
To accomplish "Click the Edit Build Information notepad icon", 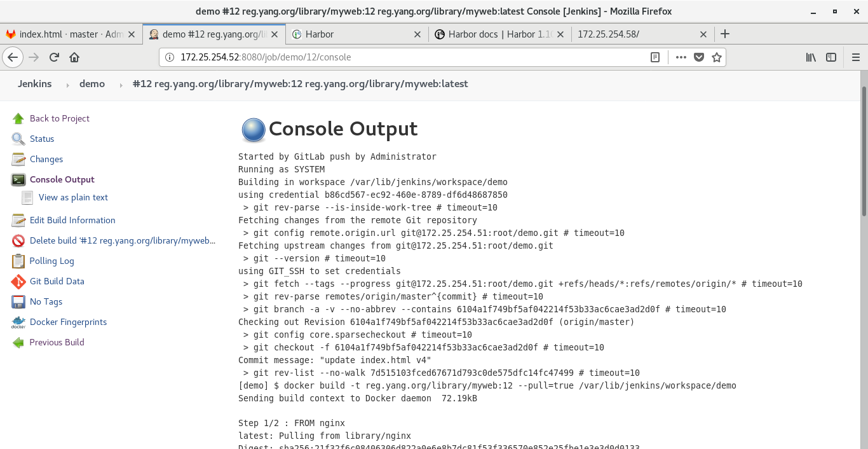I will [x=18, y=220].
